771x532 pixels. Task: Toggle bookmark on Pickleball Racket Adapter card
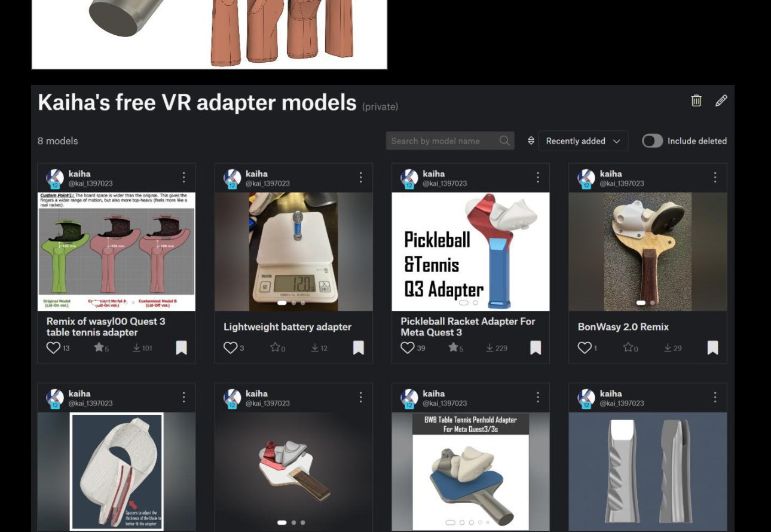tap(536, 348)
